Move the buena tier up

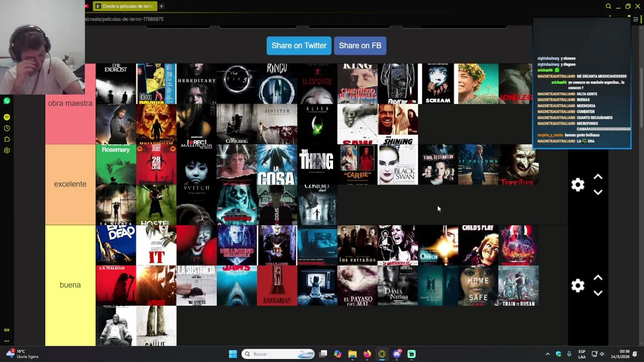click(x=598, y=278)
